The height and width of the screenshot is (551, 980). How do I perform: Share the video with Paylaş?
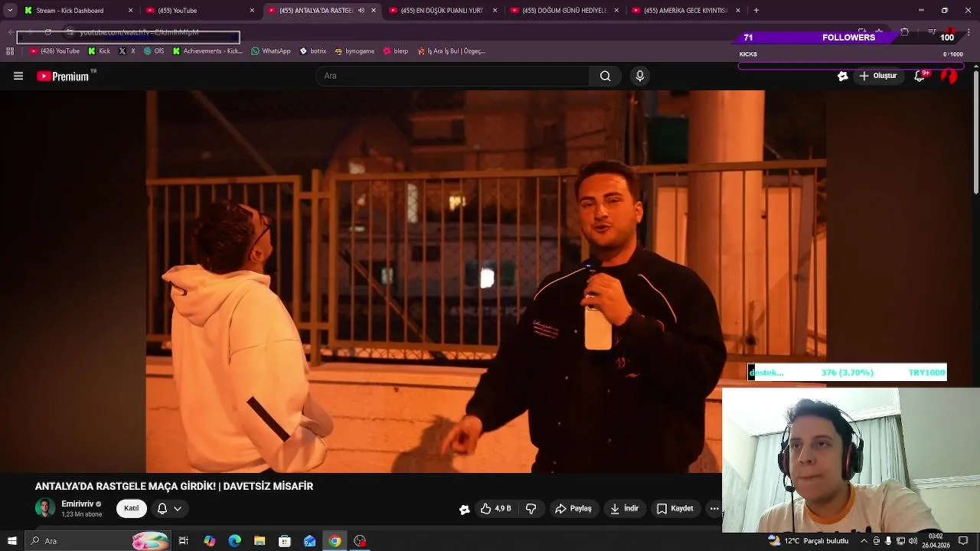tap(573, 509)
